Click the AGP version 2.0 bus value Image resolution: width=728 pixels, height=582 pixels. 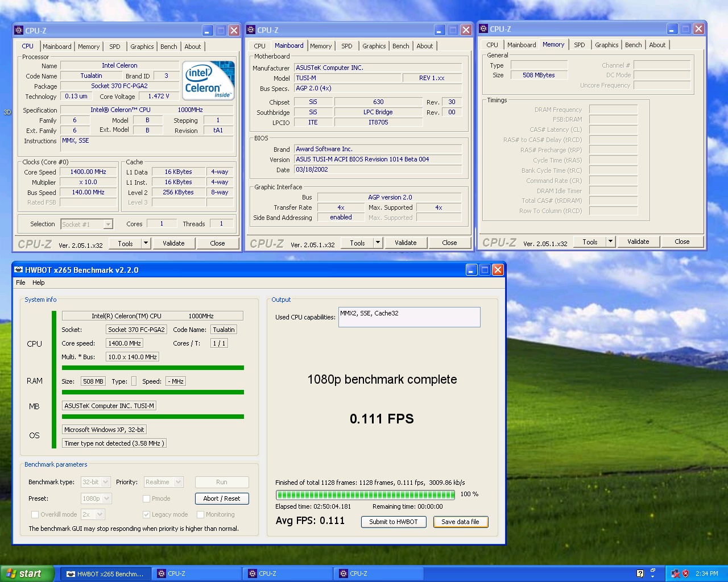(390, 197)
